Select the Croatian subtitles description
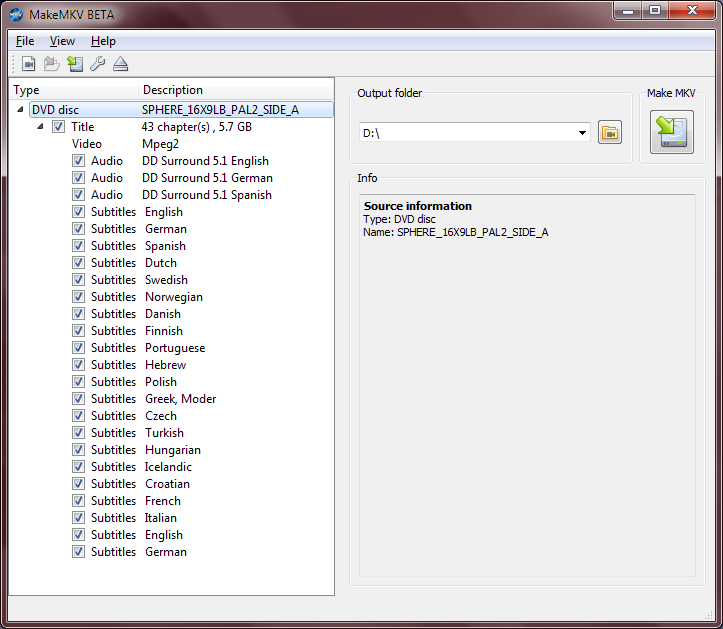Image resolution: width=723 pixels, height=629 pixels. coord(167,484)
